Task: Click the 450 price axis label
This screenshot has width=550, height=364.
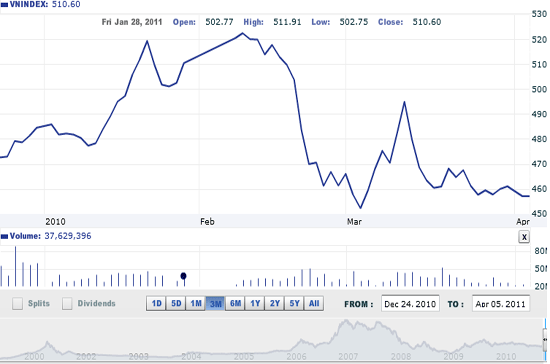Action: point(539,214)
